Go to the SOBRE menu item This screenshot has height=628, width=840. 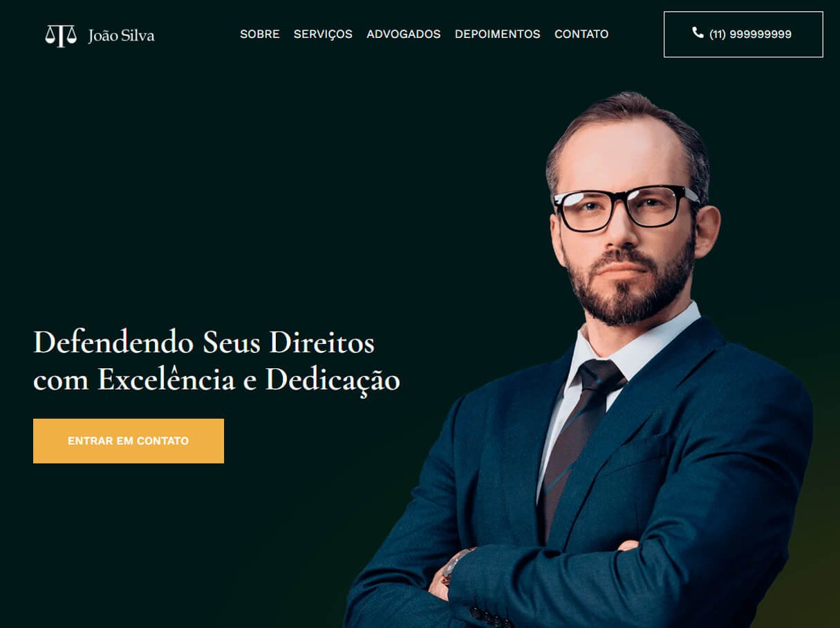(260, 34)
